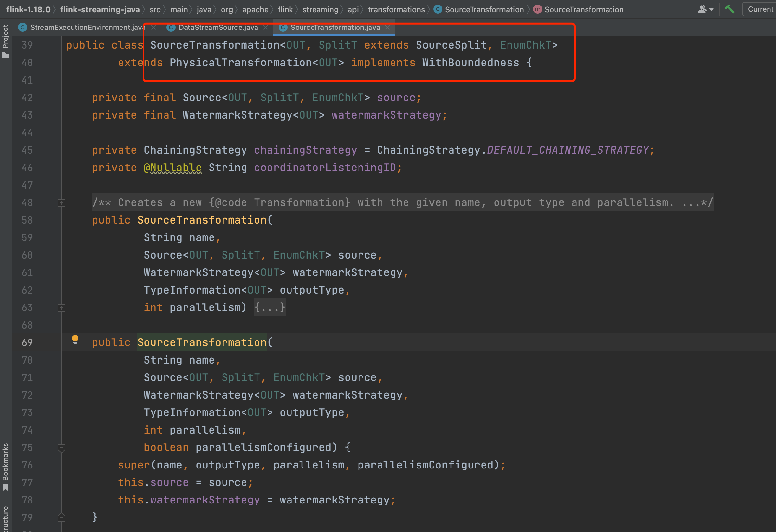Click the fold end marker at line 79
The height and width of the screenshot is (532, 776).
point(62,517)
